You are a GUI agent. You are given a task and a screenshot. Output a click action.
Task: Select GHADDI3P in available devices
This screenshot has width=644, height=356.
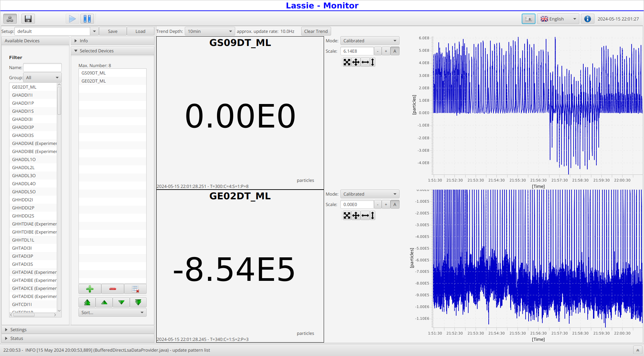tap(33, 127)
